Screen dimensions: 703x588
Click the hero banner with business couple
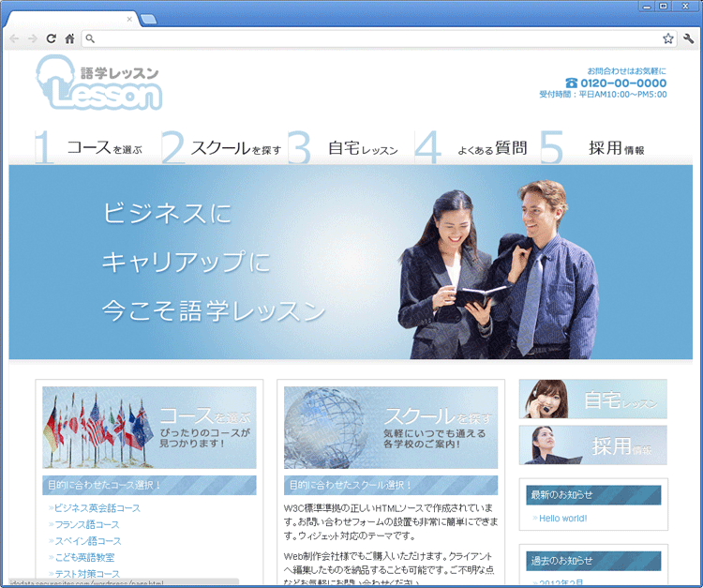[x=351, y=262]
